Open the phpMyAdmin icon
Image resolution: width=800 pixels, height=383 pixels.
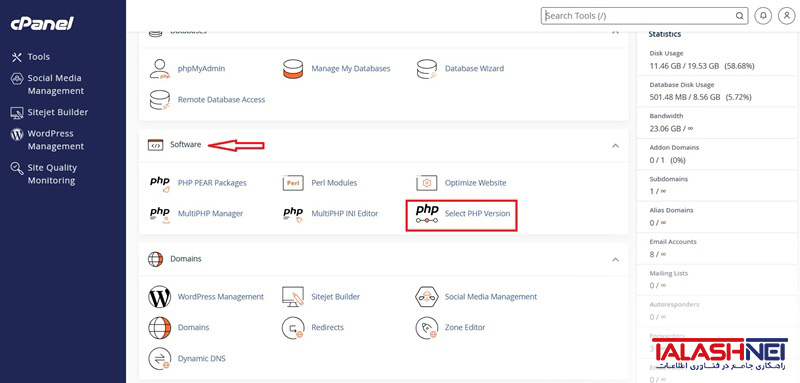(160, 68)
